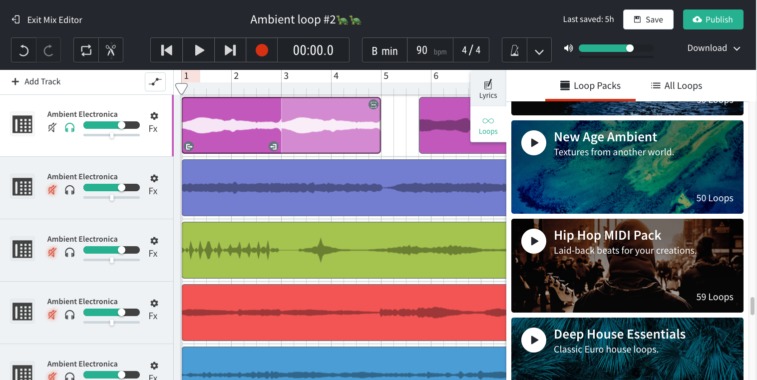
Task: Select the Loops side panel tab
Action: click(488, 125)
